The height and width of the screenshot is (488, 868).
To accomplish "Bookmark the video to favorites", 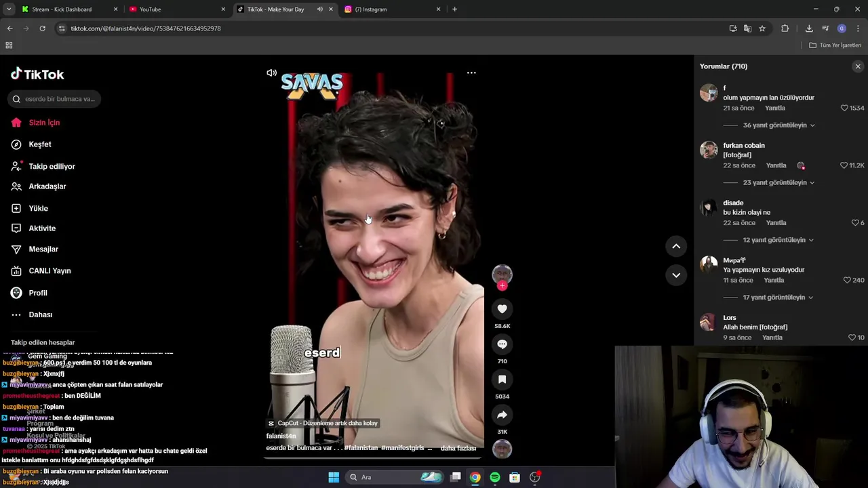I will click(502, 380).
